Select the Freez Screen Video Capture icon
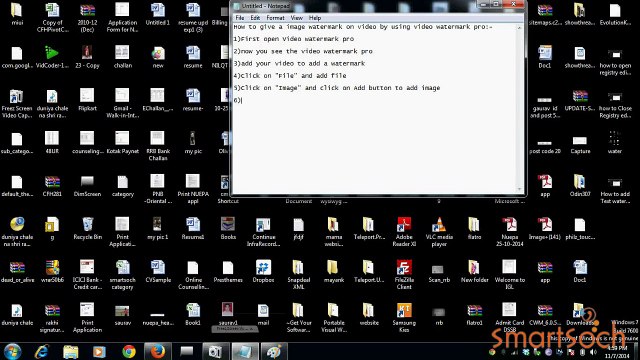The image size is (640, 360). pyautogui.click(x=17, y=104)
